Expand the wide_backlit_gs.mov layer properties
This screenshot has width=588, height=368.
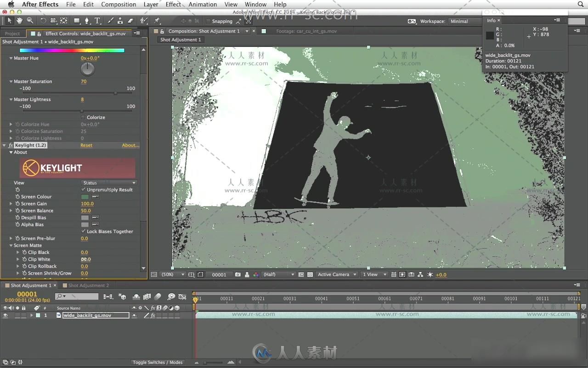coord(32,316)
